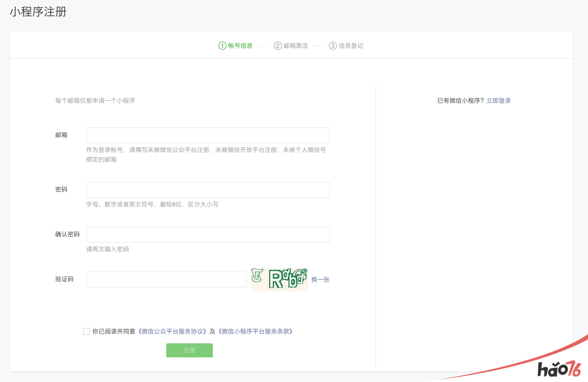The width and height of the screenshot is (588, 382).
Task: Open 《微信公众平台服务协议》 link
Action: (173, 331)
